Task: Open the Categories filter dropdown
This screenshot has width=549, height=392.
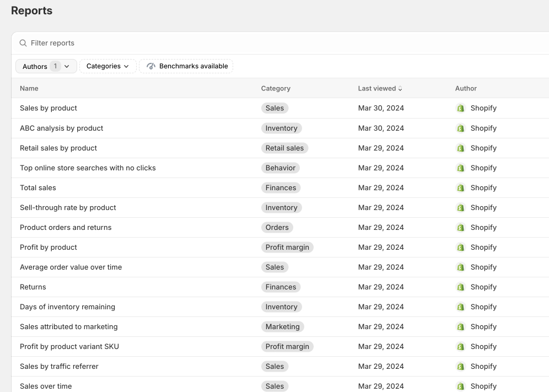Action: tap(108, 66)
